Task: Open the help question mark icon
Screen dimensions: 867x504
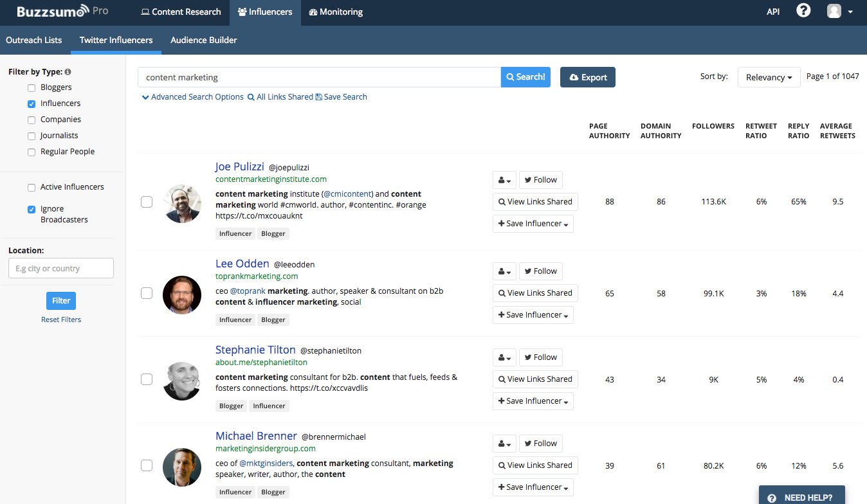Action: [803, 11]
